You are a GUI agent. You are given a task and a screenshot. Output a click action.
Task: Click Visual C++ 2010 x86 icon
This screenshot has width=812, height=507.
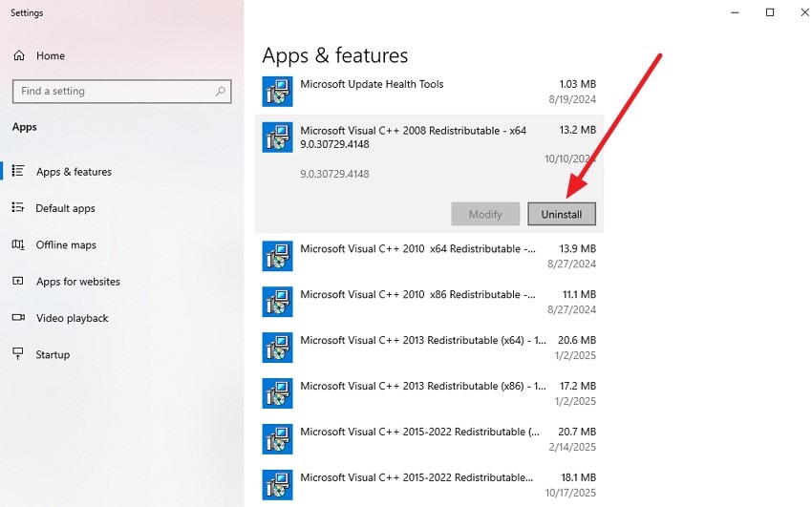click(278, 302)
